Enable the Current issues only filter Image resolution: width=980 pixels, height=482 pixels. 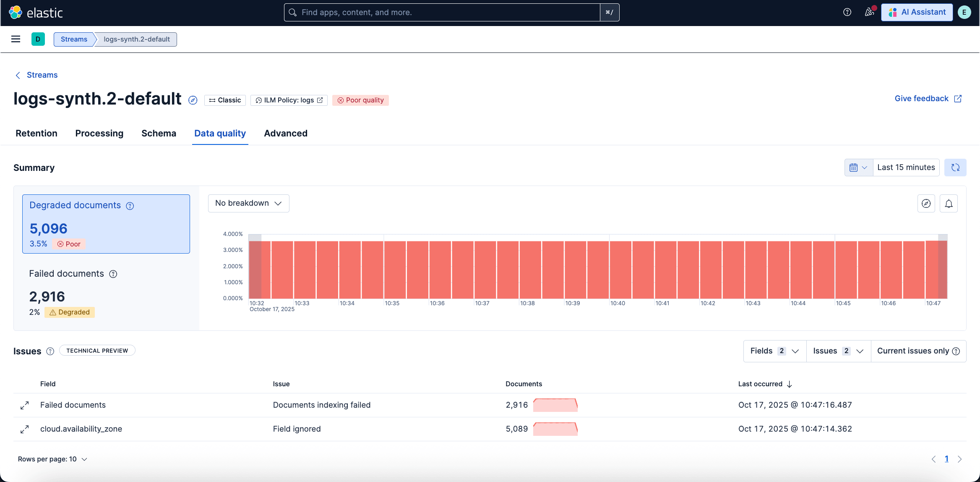pos(913,351)
